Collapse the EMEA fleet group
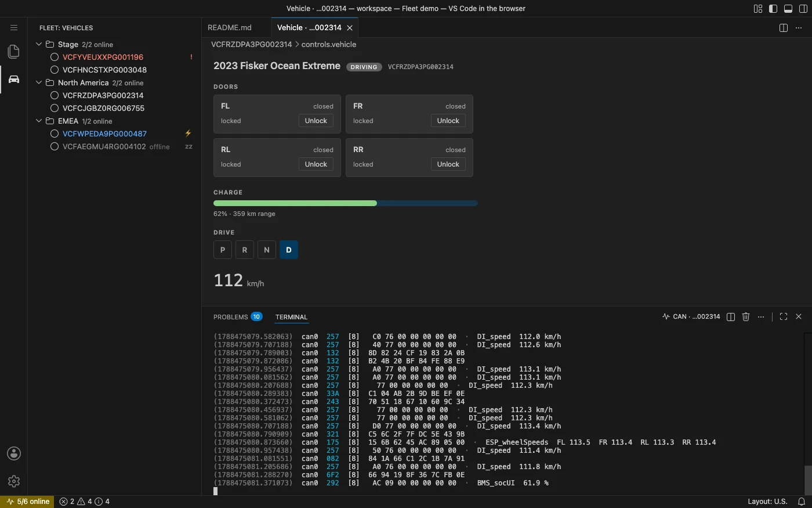812x508 pixels. click(39, 121)
